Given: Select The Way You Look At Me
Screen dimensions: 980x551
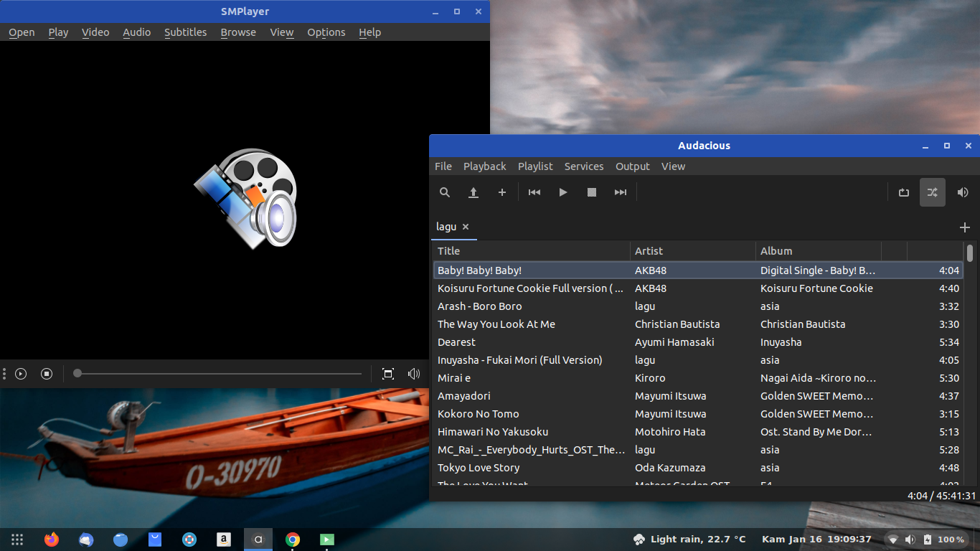Looking at the screenshot, I should tap(698, 324).
